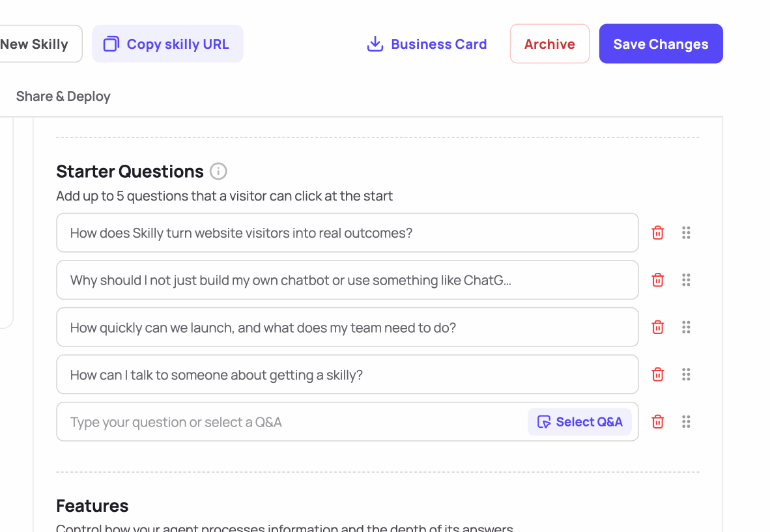Click the download icon beside Business Card
The width and height of the screenshot is (770, 532).
tap(375, 44)
